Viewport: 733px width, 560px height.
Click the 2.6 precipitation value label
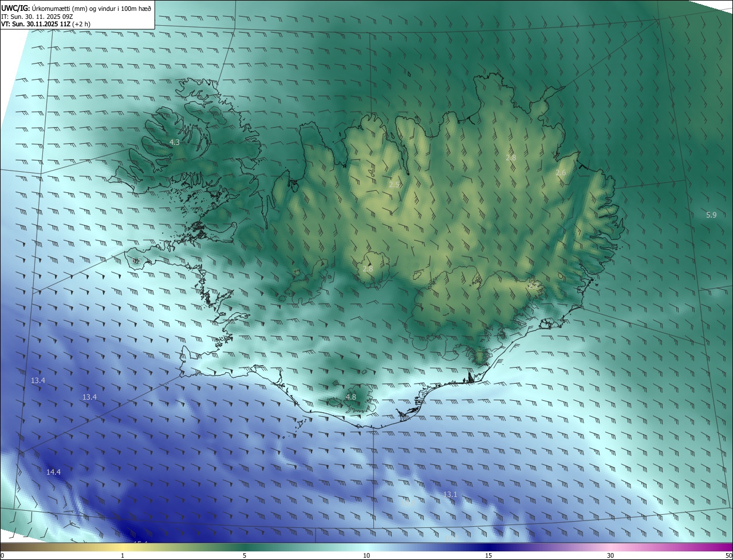coord(561,173)
